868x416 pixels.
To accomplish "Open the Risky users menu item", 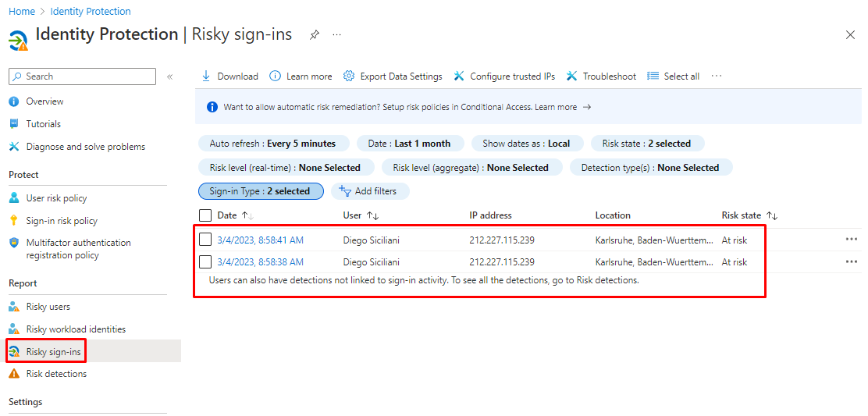I will pos(48,307).
